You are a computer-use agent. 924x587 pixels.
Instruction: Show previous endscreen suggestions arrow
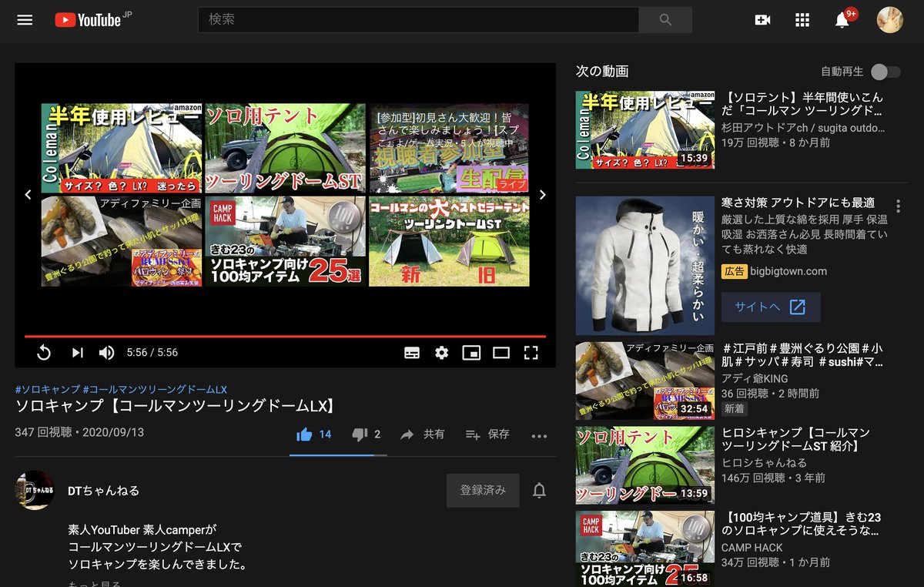(28, 194)
